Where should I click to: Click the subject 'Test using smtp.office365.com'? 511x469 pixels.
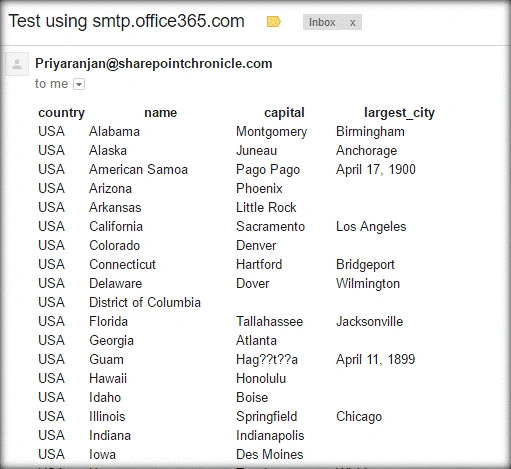click(x=126, y=21)
